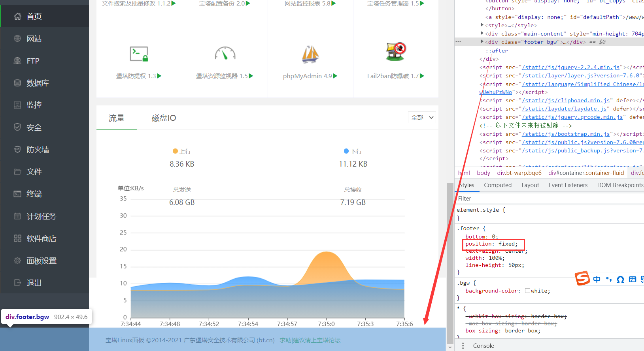Click the ::after pseudo element row
This screenshot has height=351, width=644.
(x=497, y=51)
